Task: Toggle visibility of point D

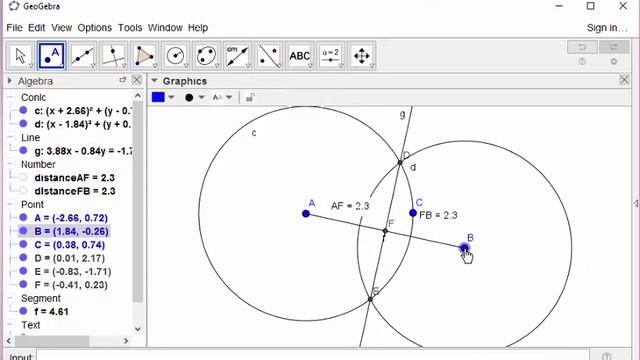Action: point(23,258)
